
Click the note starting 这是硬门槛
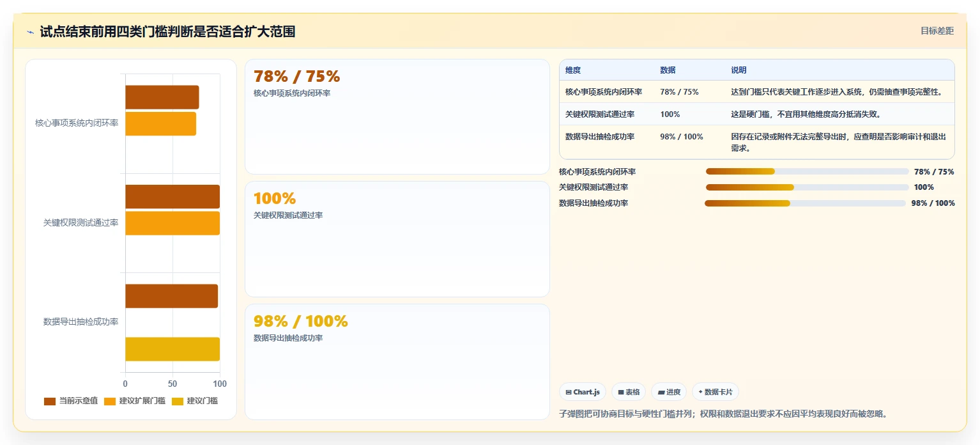pos(806,114)
